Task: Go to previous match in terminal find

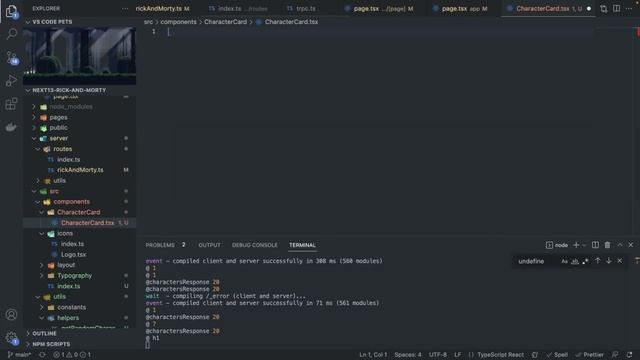Action: (x=598, y=261)
